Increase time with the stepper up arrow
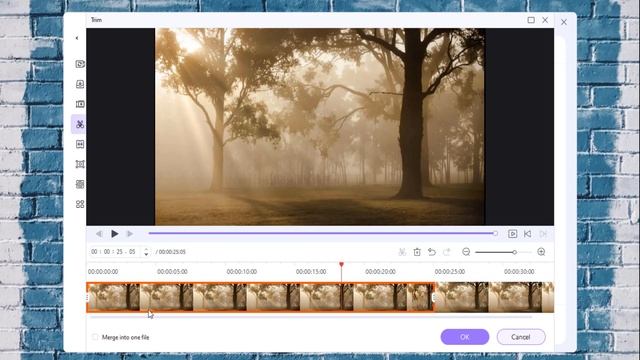640x360 pixels. tap(146, 249)
